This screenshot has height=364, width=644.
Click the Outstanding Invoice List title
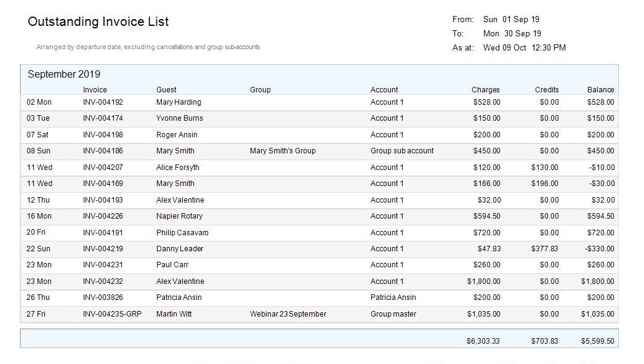98,22
